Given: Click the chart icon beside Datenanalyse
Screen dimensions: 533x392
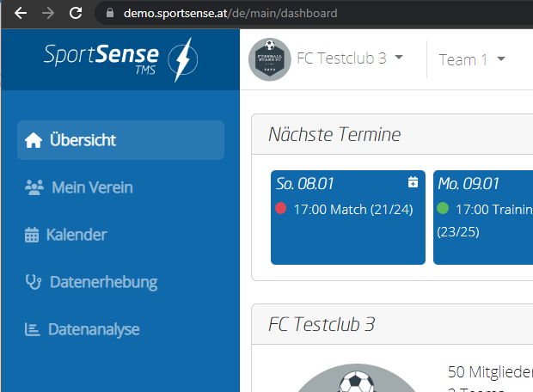Looking at the screenshot, I should coord(32,329).
